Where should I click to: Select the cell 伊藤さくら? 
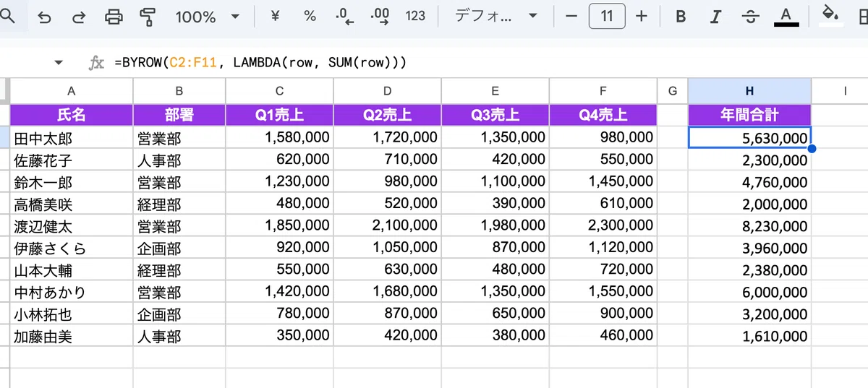click(x=71, y=249)
